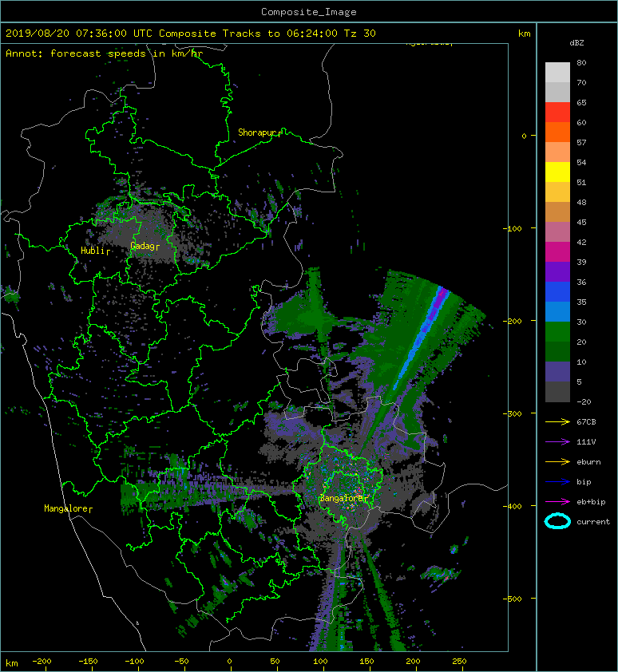The image size is (618, 672).
Task: Click the dBZ heading above the color scale
Action: [576, 43]
